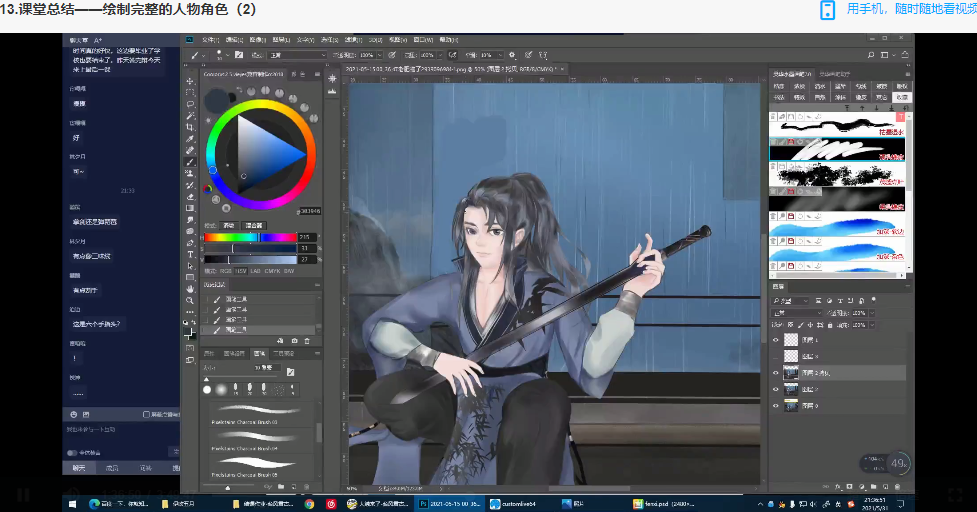Click the search icon at Photoshop top right

coord(870,55)
